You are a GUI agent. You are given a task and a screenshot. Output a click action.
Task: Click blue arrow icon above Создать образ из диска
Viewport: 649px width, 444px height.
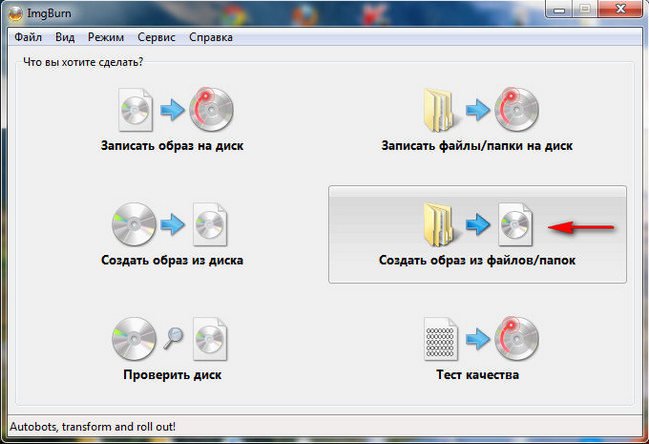[x=172, y=225]
